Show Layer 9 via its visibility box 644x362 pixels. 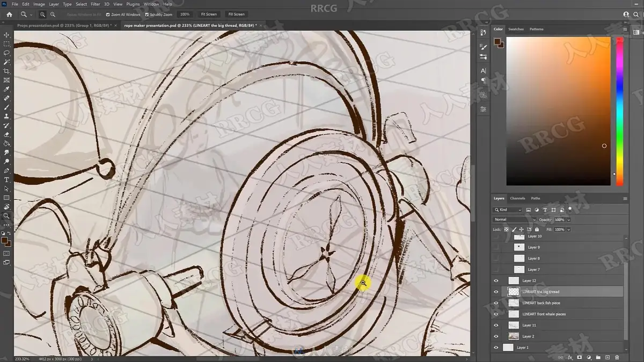496,247
